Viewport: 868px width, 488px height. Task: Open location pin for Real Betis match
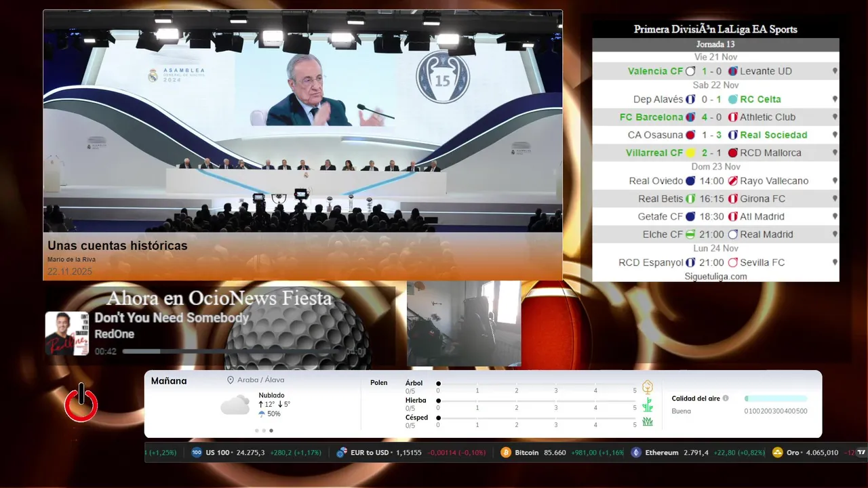tap(835, 199)
